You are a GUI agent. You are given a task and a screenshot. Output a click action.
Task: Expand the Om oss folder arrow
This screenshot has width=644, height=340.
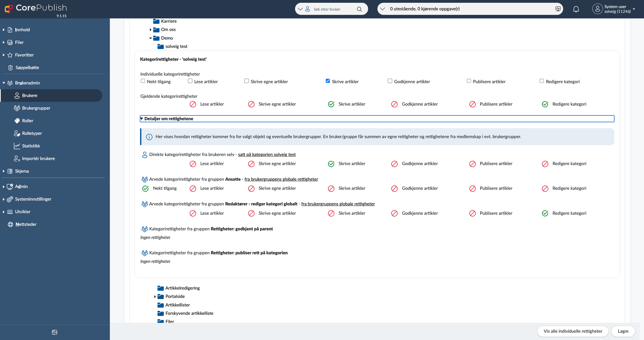pyautogui.click(x=150, y=30)
